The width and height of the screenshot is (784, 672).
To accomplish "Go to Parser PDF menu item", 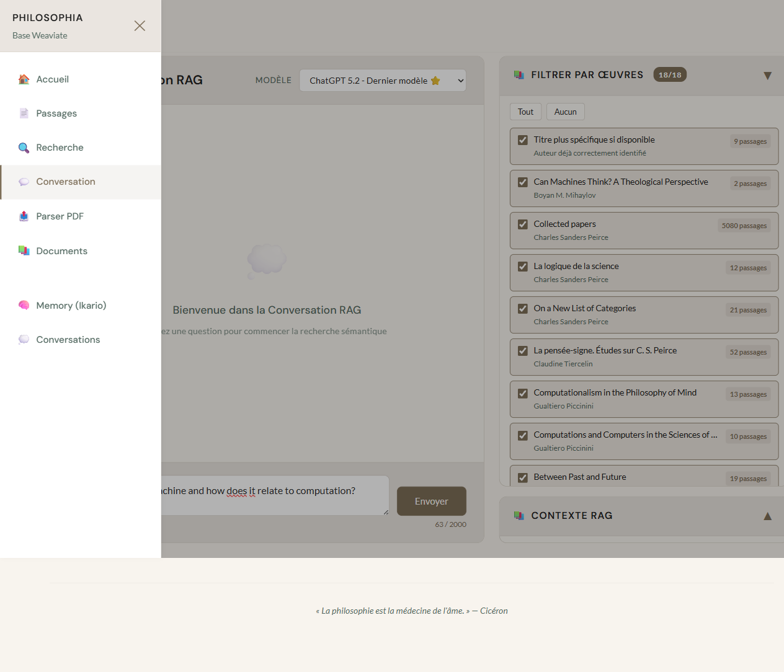I will pyautogui.click(x=60, y=216).
